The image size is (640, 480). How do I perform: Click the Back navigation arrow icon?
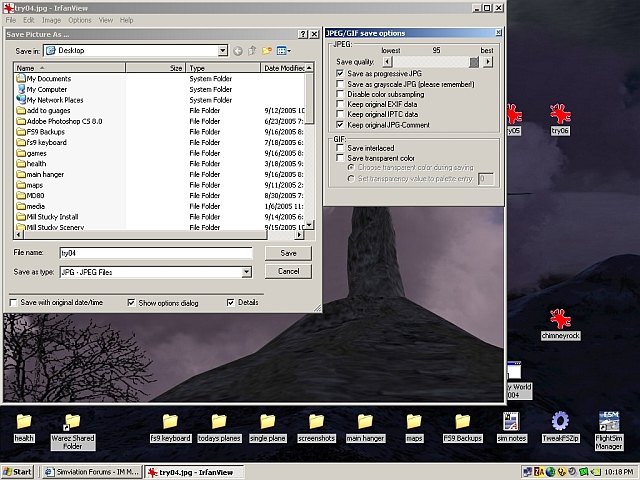pyautogui.click(x=237, y=50)
